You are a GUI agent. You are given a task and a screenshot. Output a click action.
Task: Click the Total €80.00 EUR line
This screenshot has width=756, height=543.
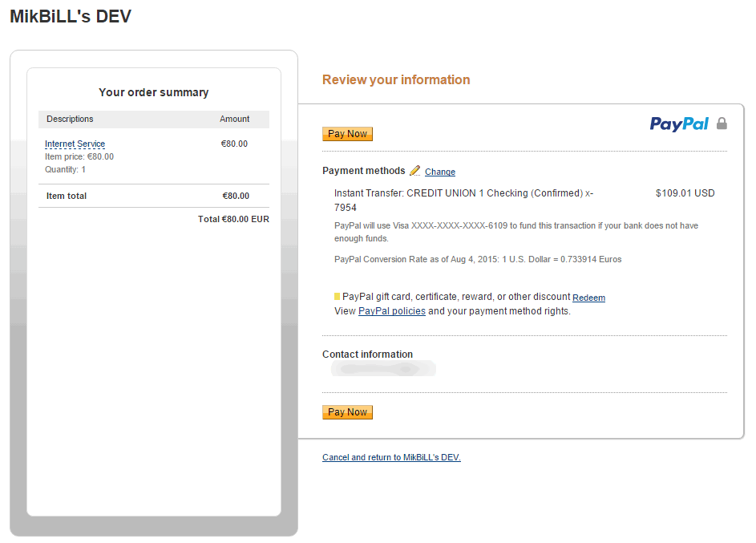(x=233, y=219)
